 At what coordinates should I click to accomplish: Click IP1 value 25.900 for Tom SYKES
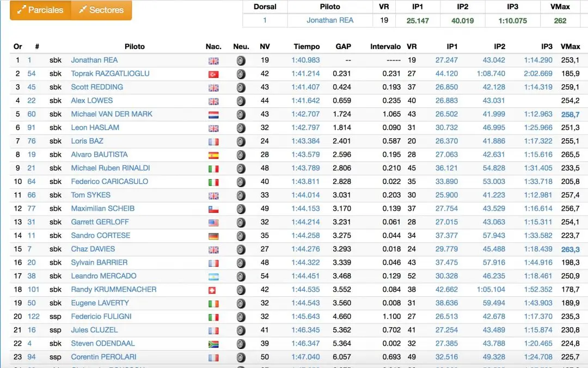point(446,195)
